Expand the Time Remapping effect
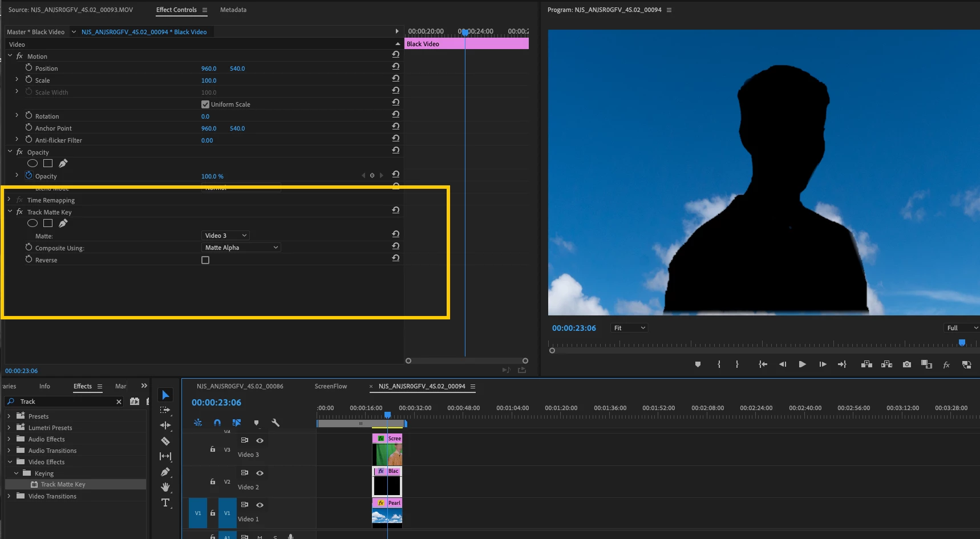Viewport: 980px width, 539px height. [x=9, y=200]
